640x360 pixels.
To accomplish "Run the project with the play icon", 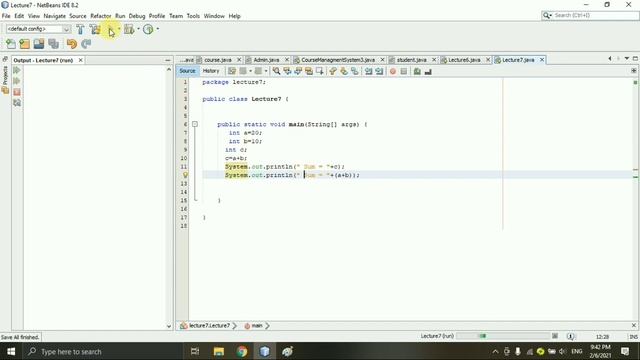I will [x=111, y=29].
